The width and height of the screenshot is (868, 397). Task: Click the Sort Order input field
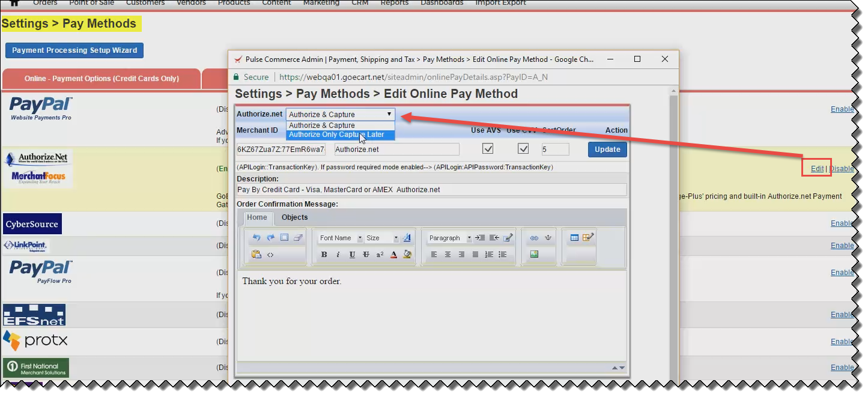tap(554, 149)
